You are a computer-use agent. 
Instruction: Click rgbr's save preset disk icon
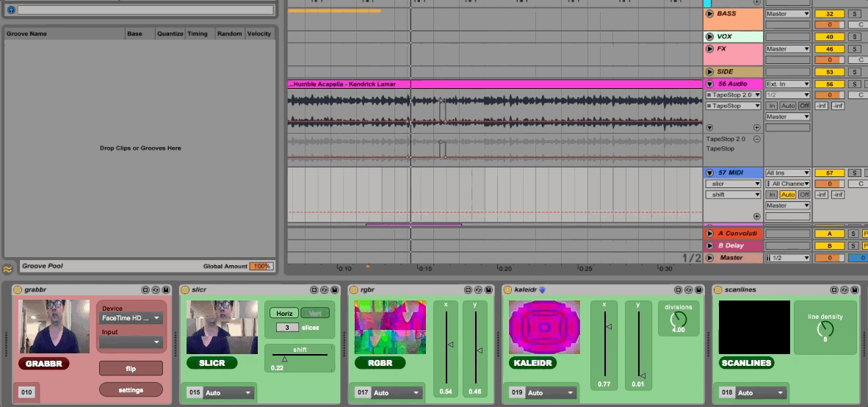click(x=488, y=289)
